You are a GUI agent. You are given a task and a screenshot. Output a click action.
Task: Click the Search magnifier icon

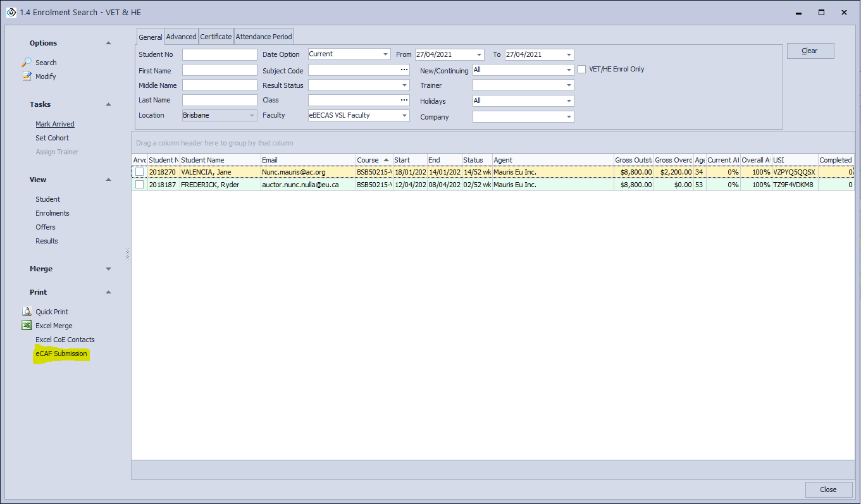pos(27,63)
